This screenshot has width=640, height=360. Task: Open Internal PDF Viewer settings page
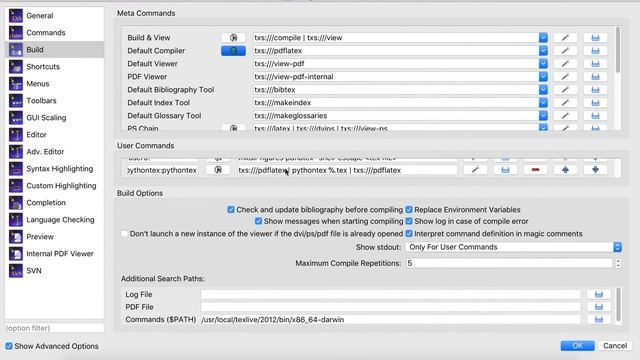54,253
